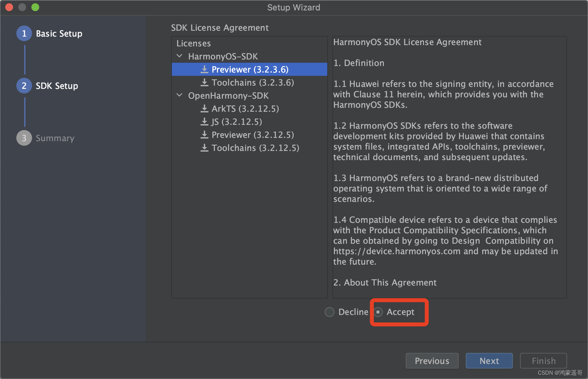Click the Setup Wizard window title
Image resolution: width=588 pixels, height=379 pixels.
[x=294, y=8]
